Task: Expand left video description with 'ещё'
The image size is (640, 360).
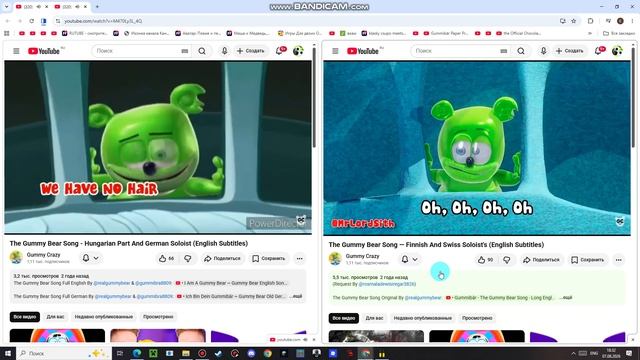Action: (x=296, y=296)
